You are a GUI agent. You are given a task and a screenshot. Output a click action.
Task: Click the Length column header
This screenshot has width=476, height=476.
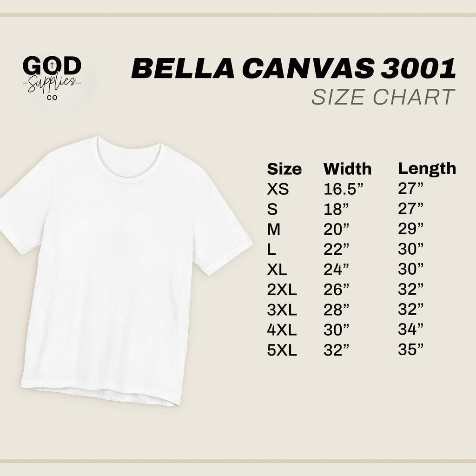click(427, 168)
